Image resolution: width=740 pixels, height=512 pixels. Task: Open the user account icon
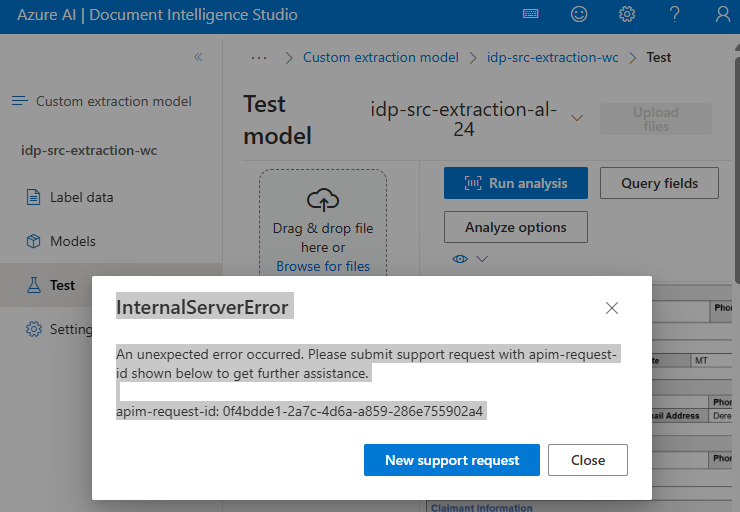(723, 14)
